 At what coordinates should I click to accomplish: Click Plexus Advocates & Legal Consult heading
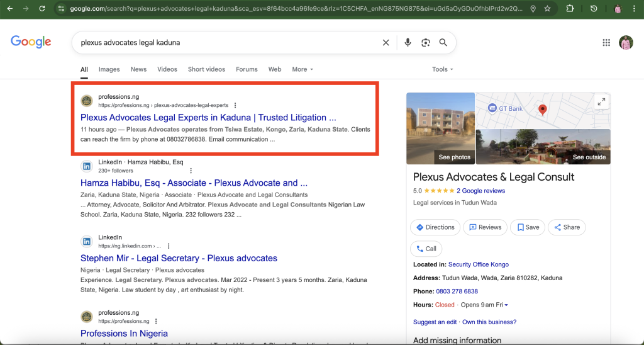click(x=494, y=178)
